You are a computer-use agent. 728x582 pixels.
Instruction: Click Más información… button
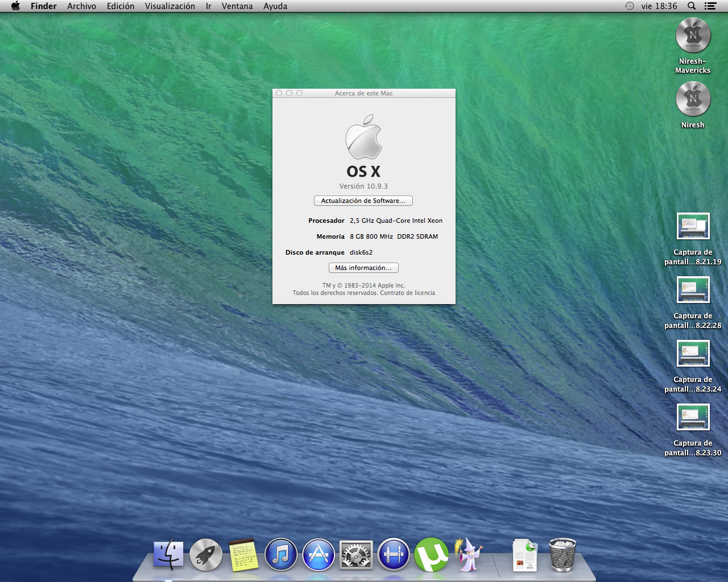363,268
